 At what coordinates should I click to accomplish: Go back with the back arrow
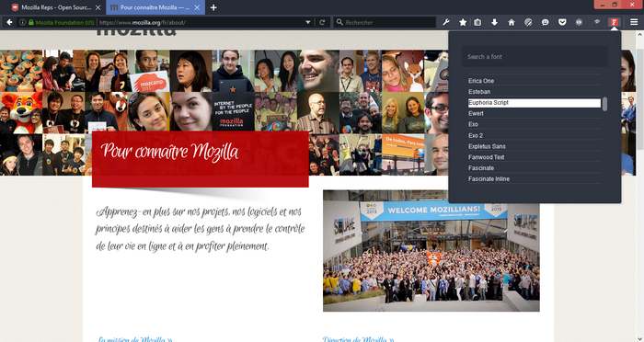click(x=9, y=22)
